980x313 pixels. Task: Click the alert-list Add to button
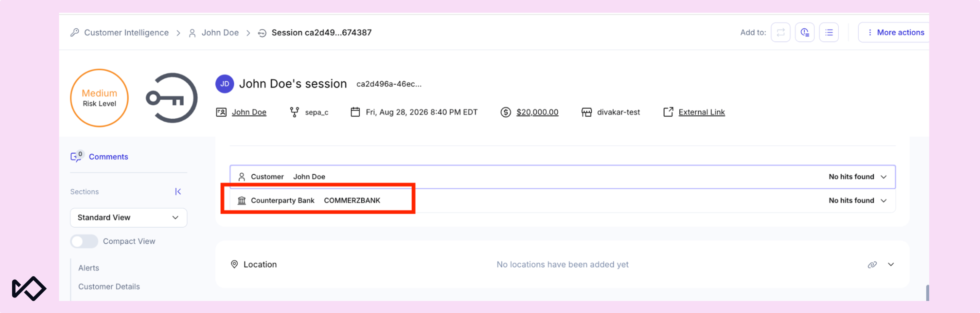[x=804, y=32]
